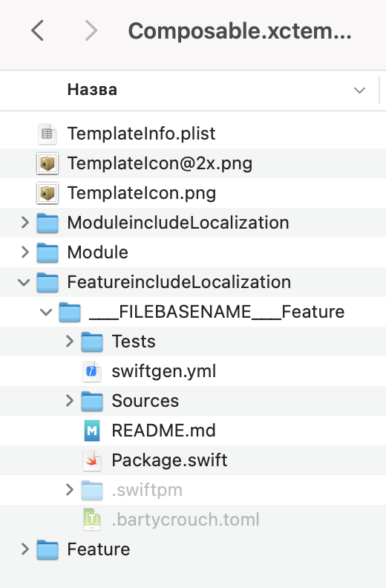Sort by the Назва column header
This screenshot has width=386, height=588.
[x=92, y=90]
